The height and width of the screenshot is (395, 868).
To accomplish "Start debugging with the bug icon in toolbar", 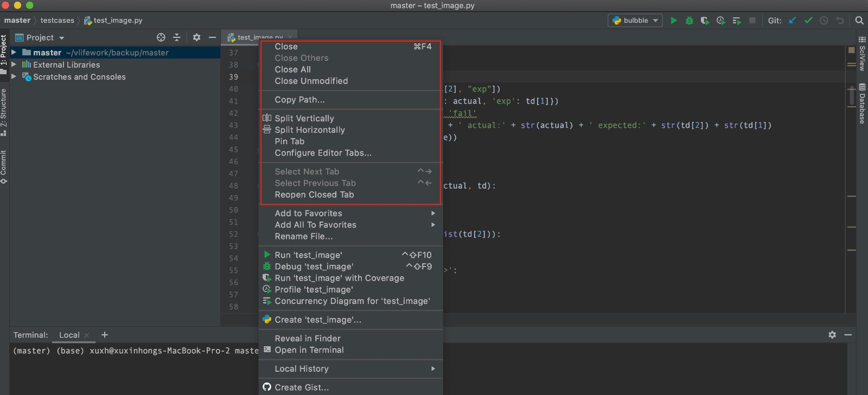I will pos(690,21).
